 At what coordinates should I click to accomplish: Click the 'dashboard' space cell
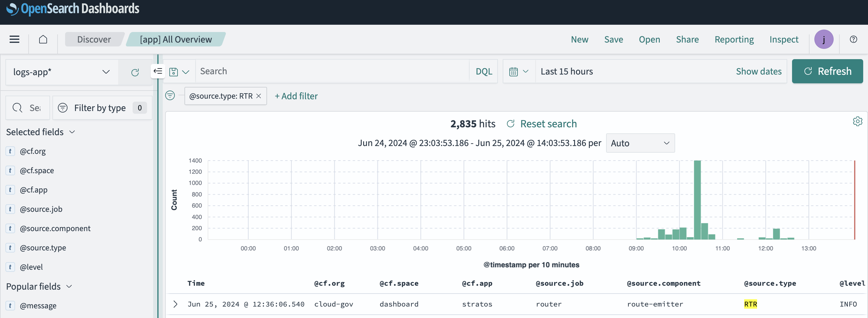tap(399, 304)
